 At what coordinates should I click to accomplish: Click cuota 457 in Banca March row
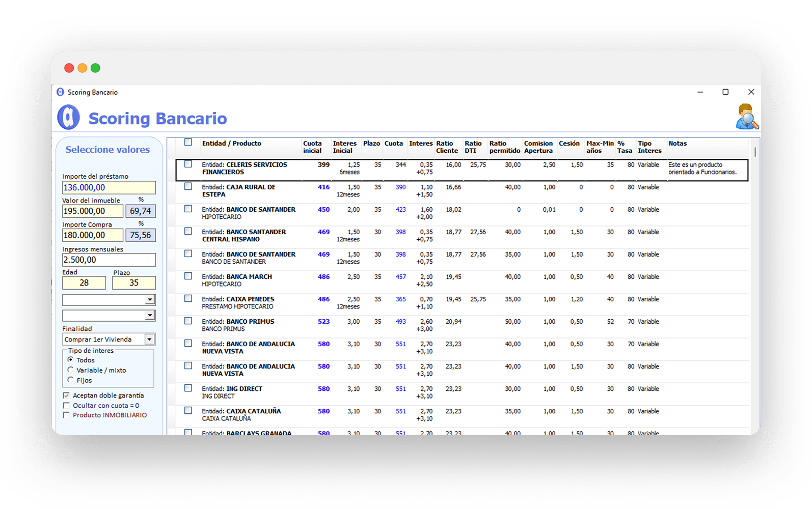coord(401,277)
